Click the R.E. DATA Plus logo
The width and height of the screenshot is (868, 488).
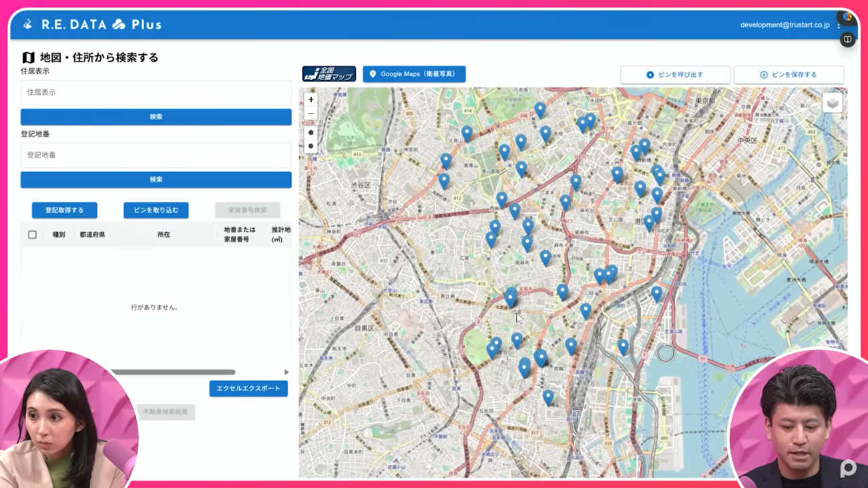[x=93, y=25]
